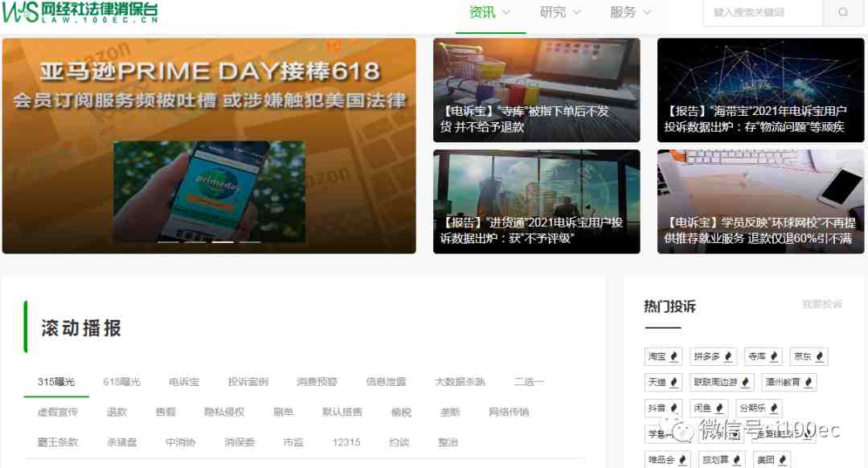
Task: Select the 315曝光 tab
Action: click(56, 382)
